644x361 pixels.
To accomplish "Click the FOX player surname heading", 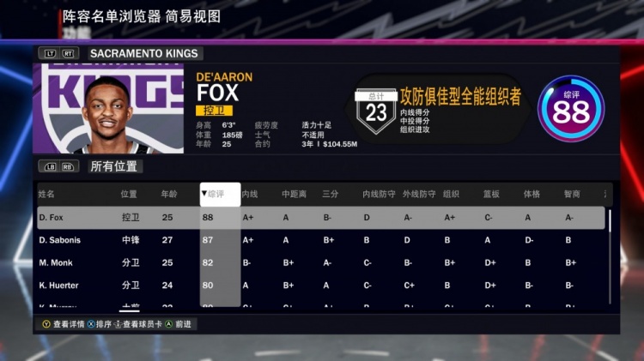I will 217,93.
